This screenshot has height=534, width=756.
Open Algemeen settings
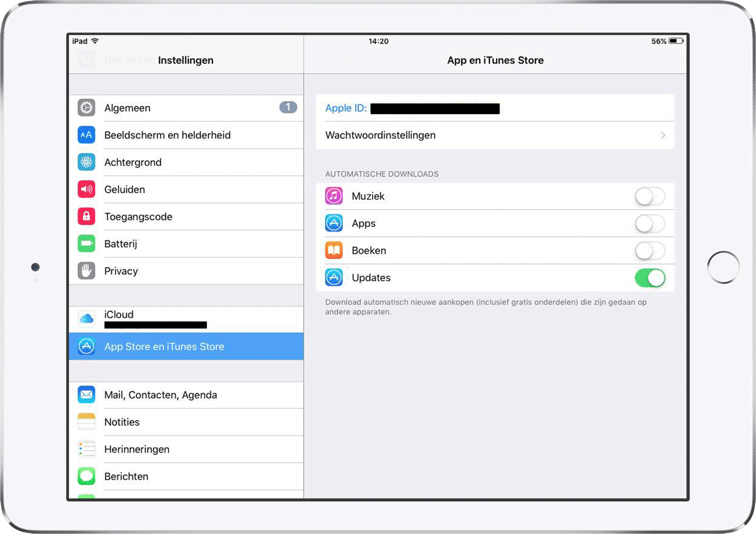pyautogui.click(x=186, y=108)
